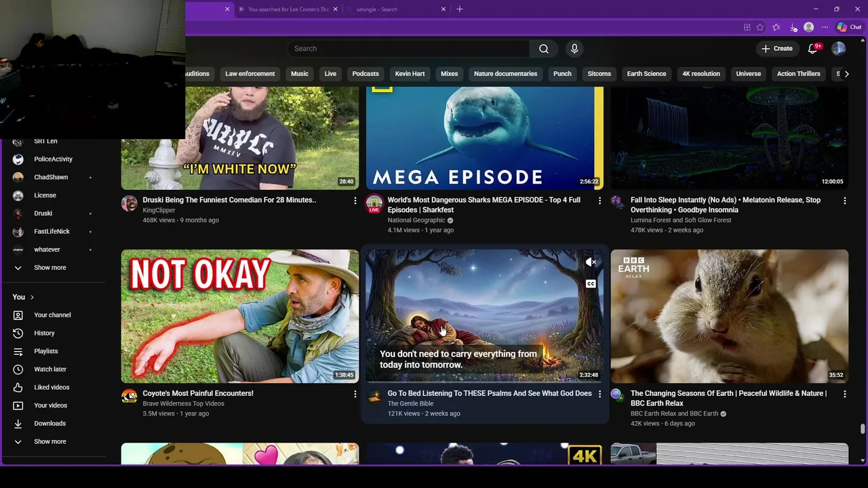Toggle captions on Psalms preview
Viewport: 868px width, 488px height.
(591, 284)
